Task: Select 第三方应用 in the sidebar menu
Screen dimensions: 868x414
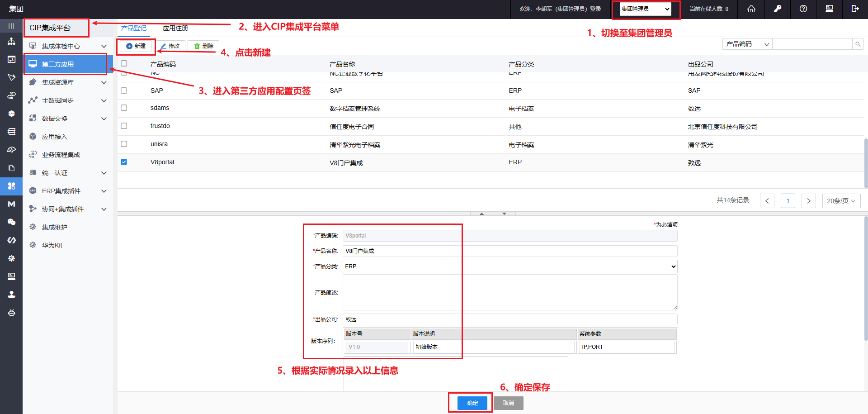Action: (x=66, y=64)
